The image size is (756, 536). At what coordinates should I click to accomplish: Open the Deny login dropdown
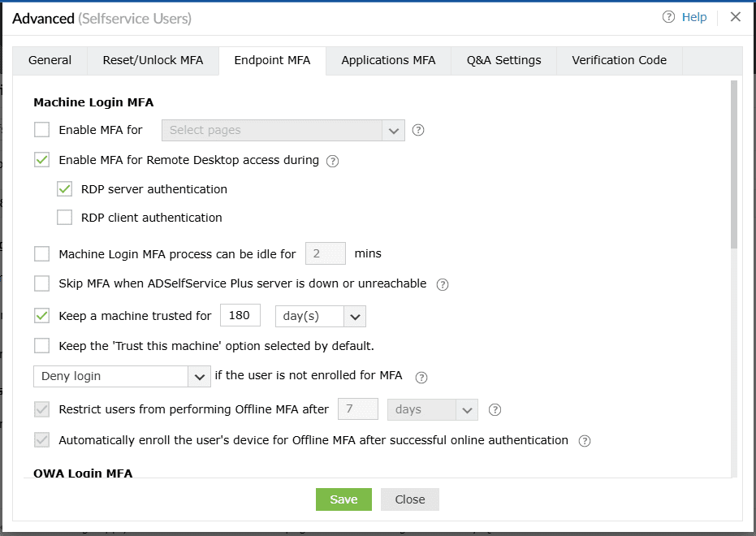click(x=123, y=377)
